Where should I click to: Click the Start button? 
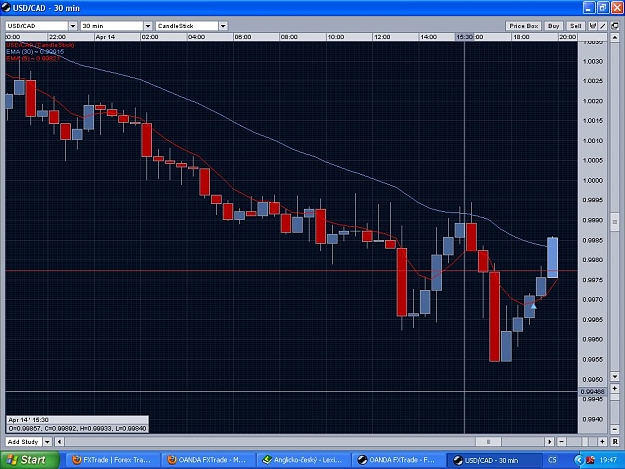30,460
